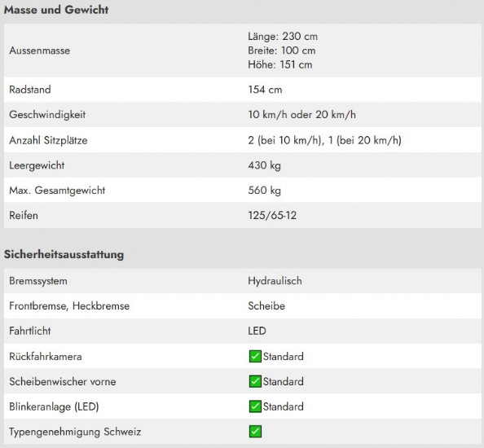The width and height of the screenshot is (484, 448).
Task: Click the Geschwindigkeit row label
Action: point(47,115)
